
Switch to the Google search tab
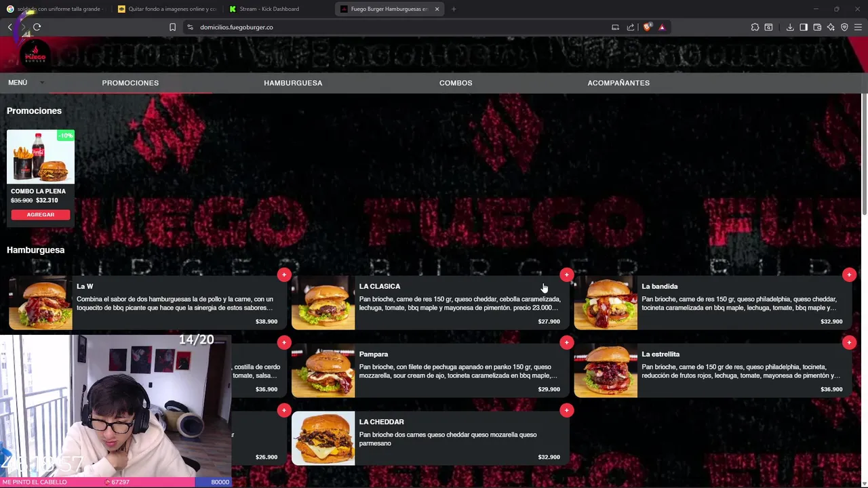click(x=55, y=9)
